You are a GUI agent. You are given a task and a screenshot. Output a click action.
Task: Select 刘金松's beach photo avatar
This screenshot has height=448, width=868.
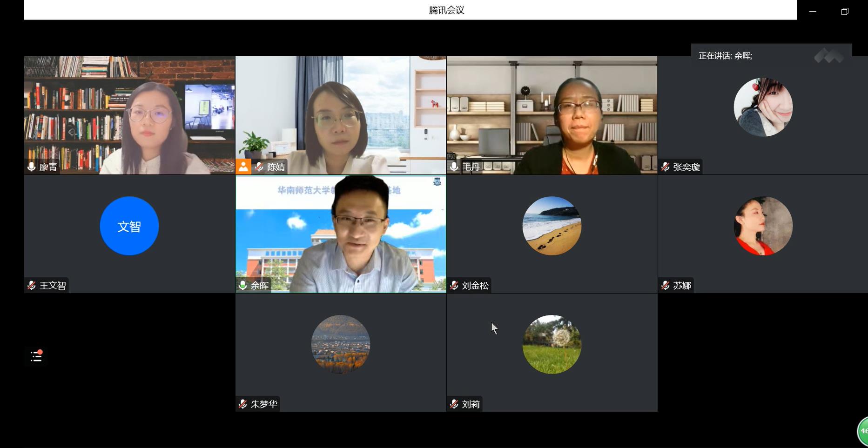click(552, 226)
